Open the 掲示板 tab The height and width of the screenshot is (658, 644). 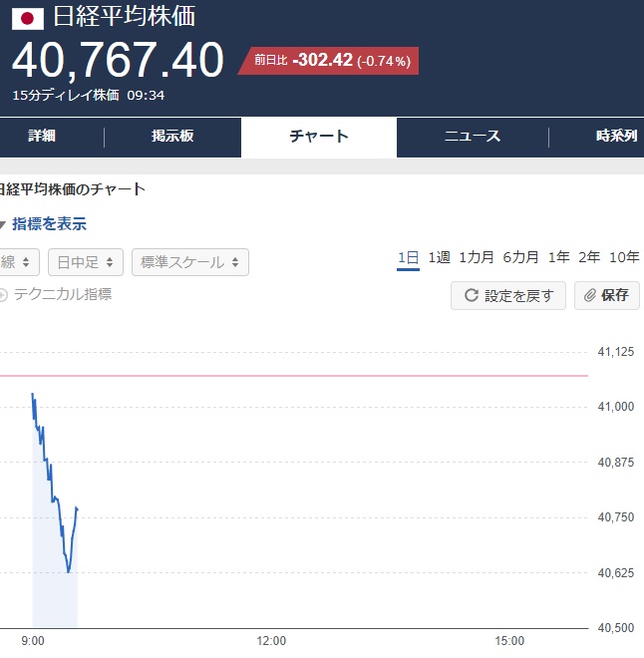pos(172,136)
